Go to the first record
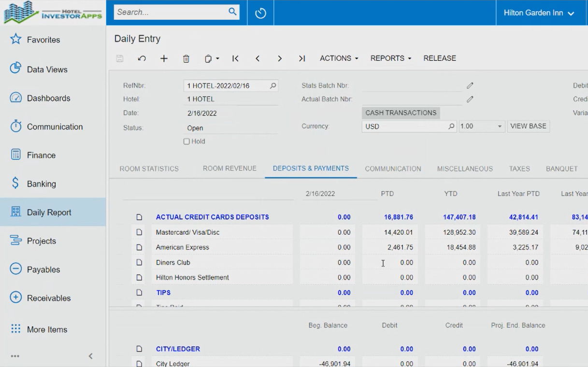The width and height of the screenshot is (588, 367). (x=235, y=58)
